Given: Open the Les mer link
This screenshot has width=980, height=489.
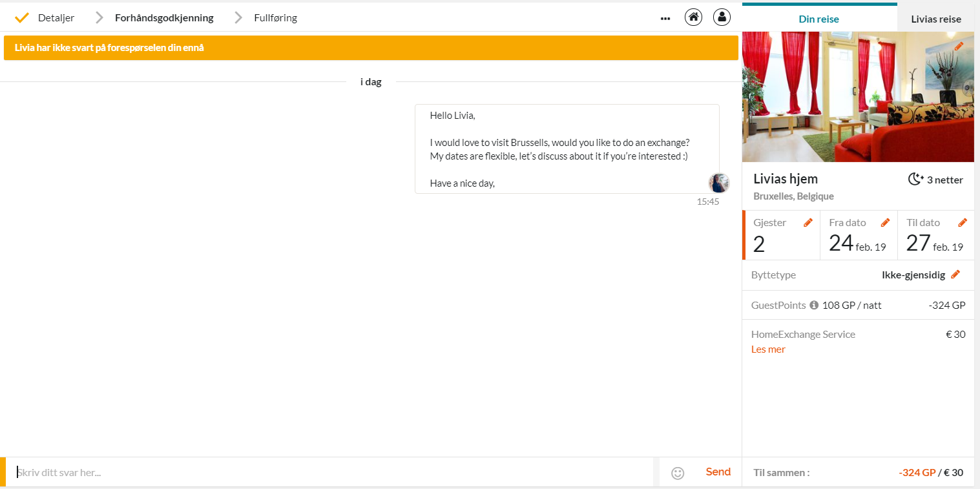Looking at the screenshot, I should coord(768,349).
